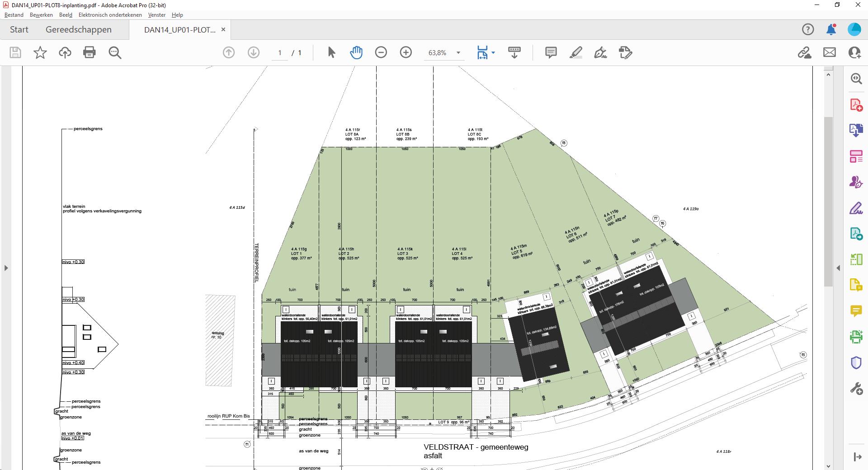Open the Bestand menu

pos(14,15)
